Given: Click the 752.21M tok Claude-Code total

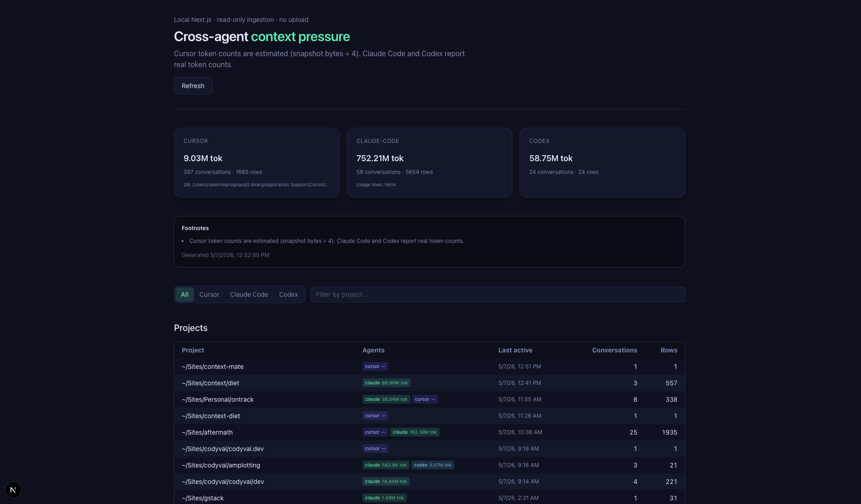Looking at the screenshot, I should [x=380, y=158].
